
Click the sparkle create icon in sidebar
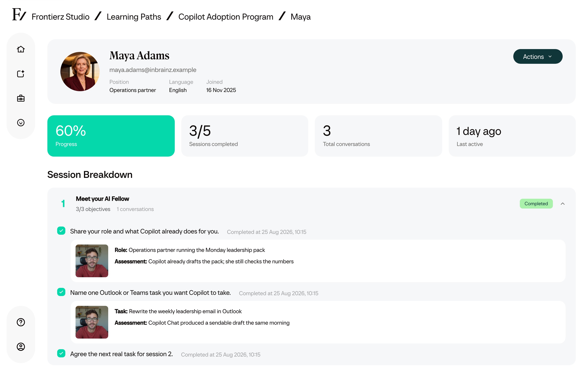click(x=21, y=74)
